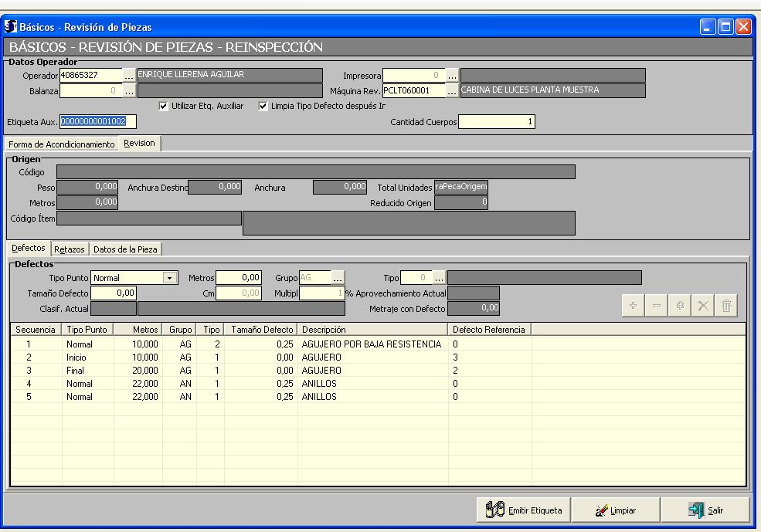
Task: Click the asterisk icon beside minus button
Action: pyautogui.click(x=679, y=306)
